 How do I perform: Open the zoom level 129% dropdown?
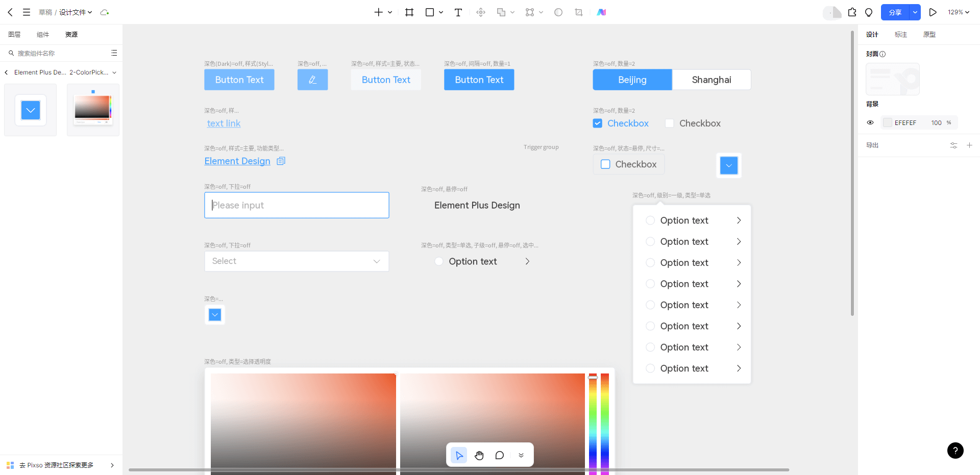pyautogui.click(x=958, y=12)
